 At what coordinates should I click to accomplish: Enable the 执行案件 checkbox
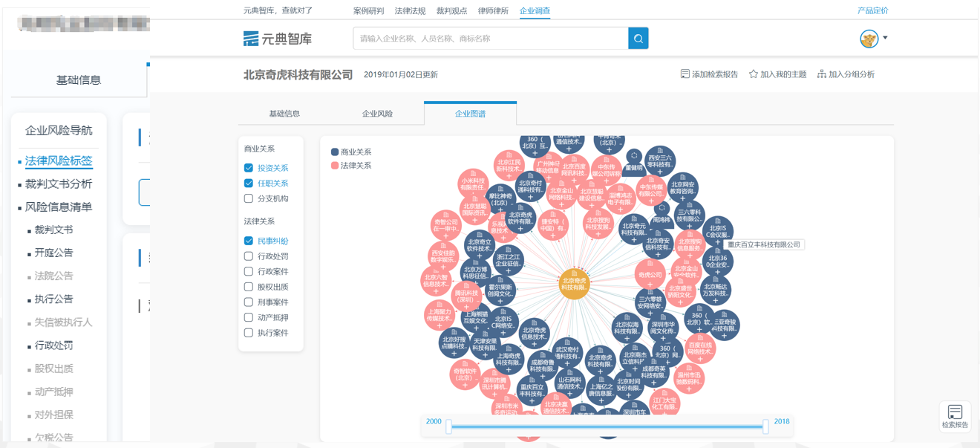point(249,333)
